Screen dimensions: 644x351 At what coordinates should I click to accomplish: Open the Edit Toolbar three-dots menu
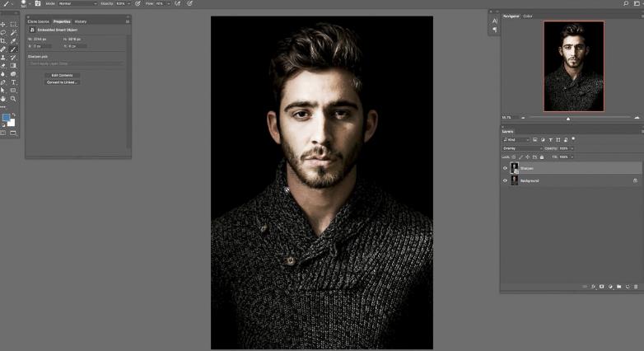point(3,107)
